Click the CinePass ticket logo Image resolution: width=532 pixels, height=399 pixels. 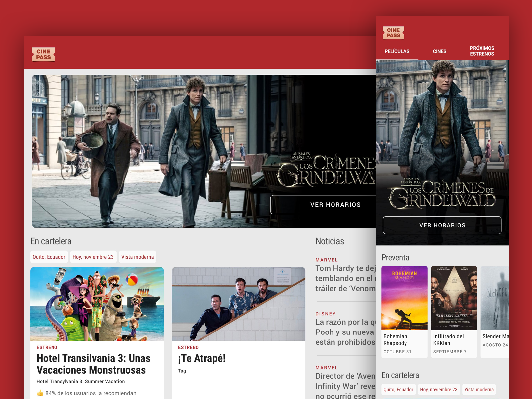43,54
